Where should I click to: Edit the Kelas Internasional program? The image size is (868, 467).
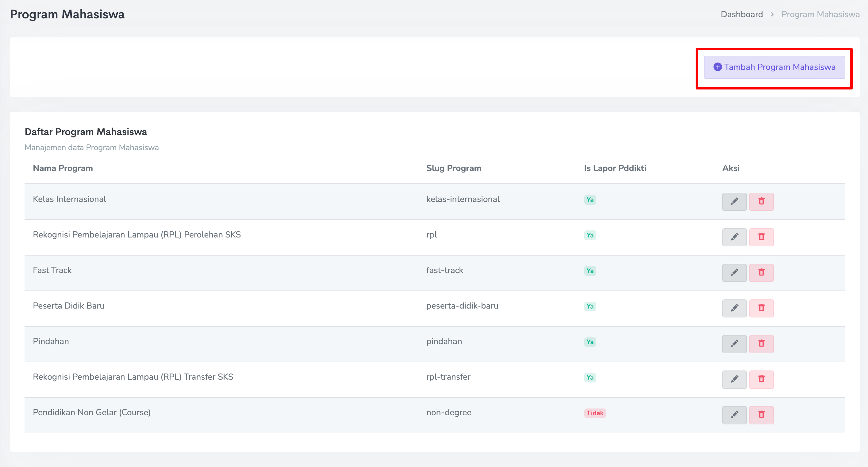(734, 201)
